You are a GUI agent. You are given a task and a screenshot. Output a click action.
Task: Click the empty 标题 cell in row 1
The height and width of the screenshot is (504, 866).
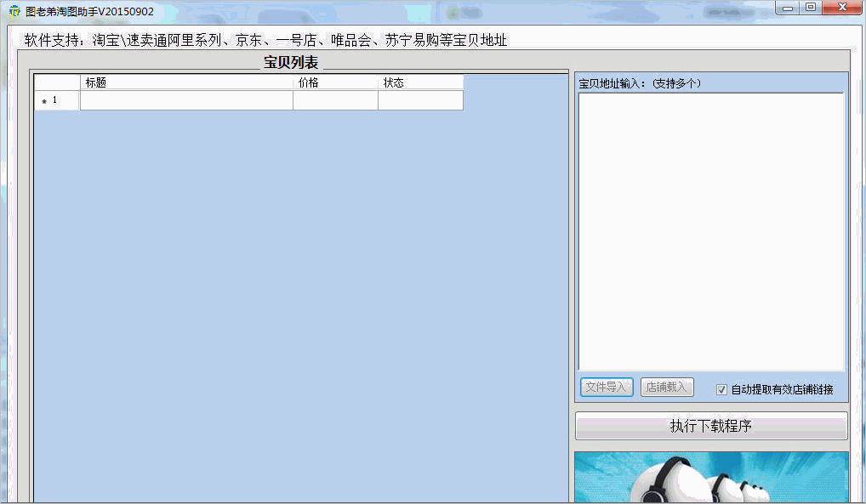point(186,100)
